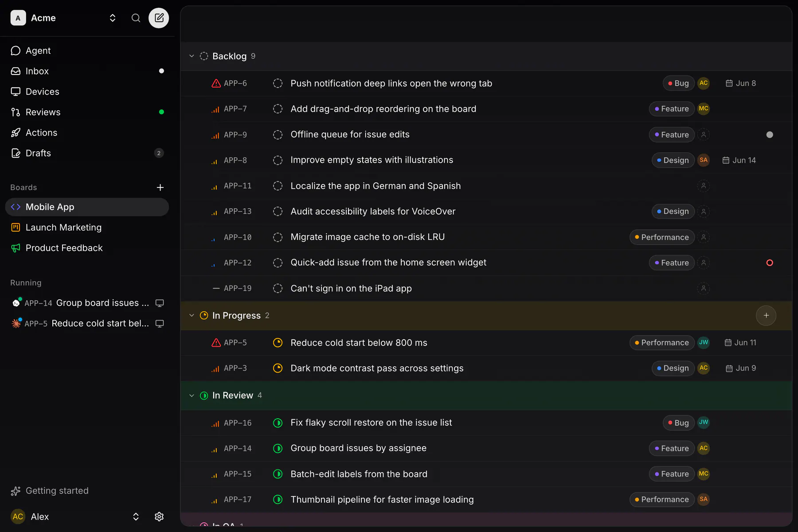Click the calendar due date Jun 8
Viewport: 798px width, 532px height.
coord(740,83)
